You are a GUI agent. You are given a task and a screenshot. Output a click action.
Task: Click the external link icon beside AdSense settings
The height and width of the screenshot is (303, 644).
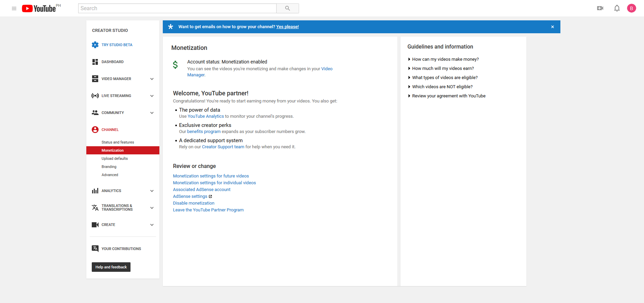pyautogui.click(x=210, y=196)
